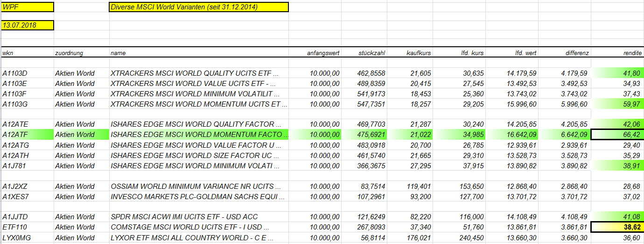Click XTRACKERS MSCI WORLD MOMENTUM name cell
The height and width of the screenshot is (244, 644).
point(199,104)
